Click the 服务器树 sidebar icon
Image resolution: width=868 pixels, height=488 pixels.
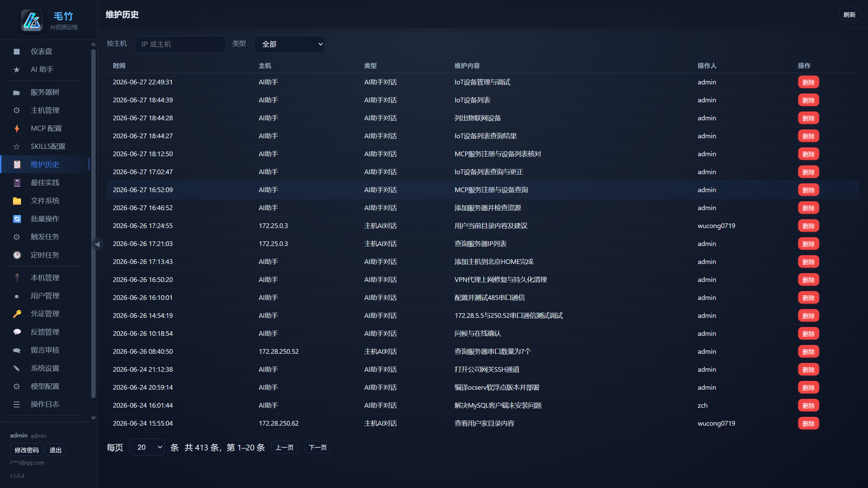point(17,93)
